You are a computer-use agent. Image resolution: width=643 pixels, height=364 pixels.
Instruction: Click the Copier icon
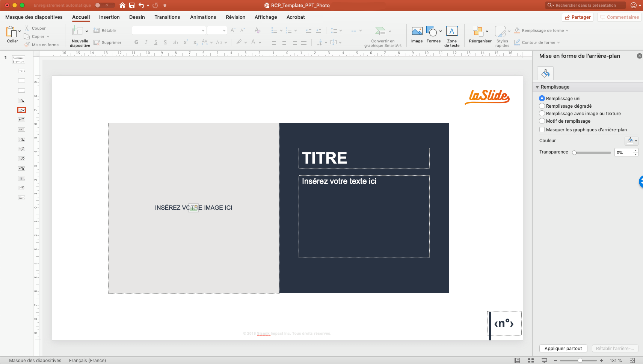coord(27,36)
